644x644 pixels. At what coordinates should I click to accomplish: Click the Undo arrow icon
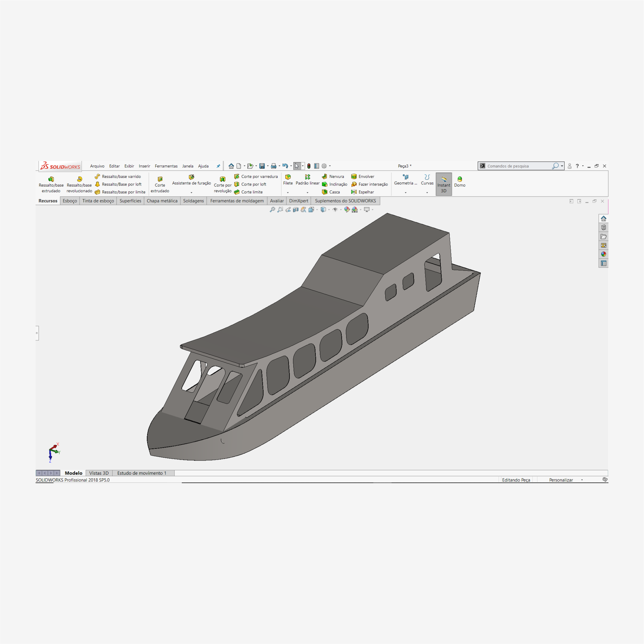coord(285,166)
